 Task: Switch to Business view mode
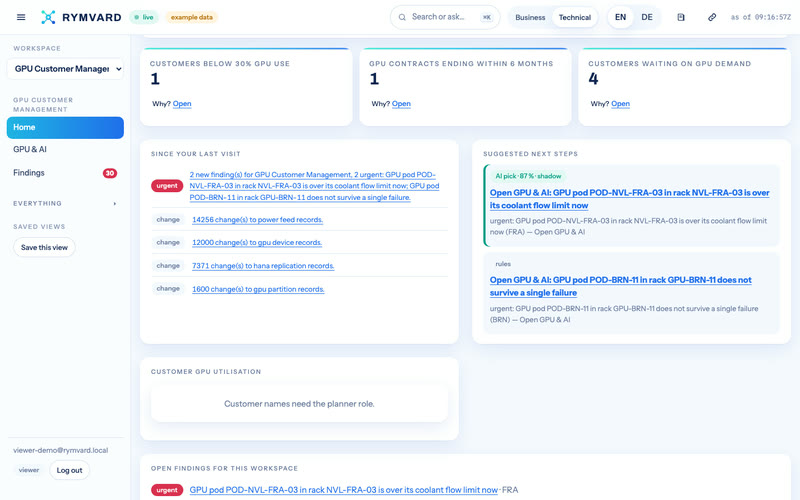pos(530,17)
